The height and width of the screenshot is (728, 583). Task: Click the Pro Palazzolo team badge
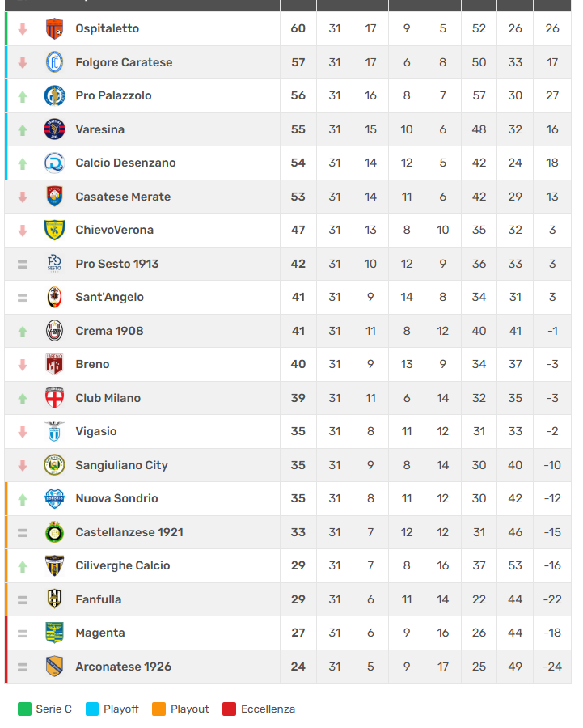pyautogui.click(x=54, y=95)
